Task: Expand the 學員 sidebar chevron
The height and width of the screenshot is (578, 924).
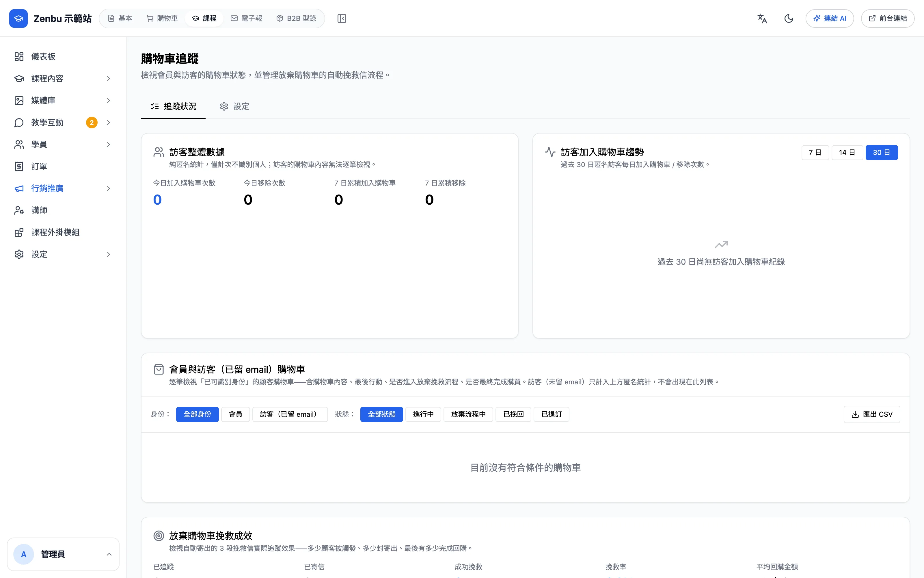Action: coord(109,144)
